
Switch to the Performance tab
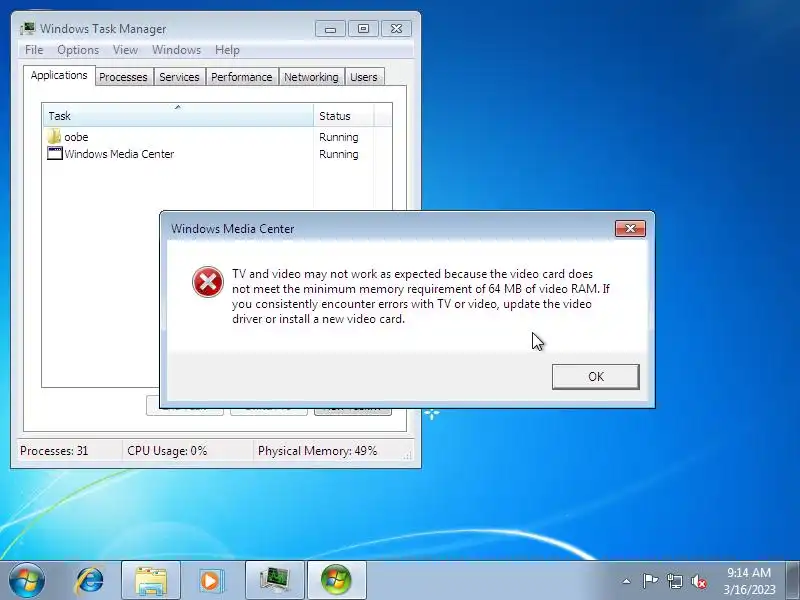click(242, 77)
